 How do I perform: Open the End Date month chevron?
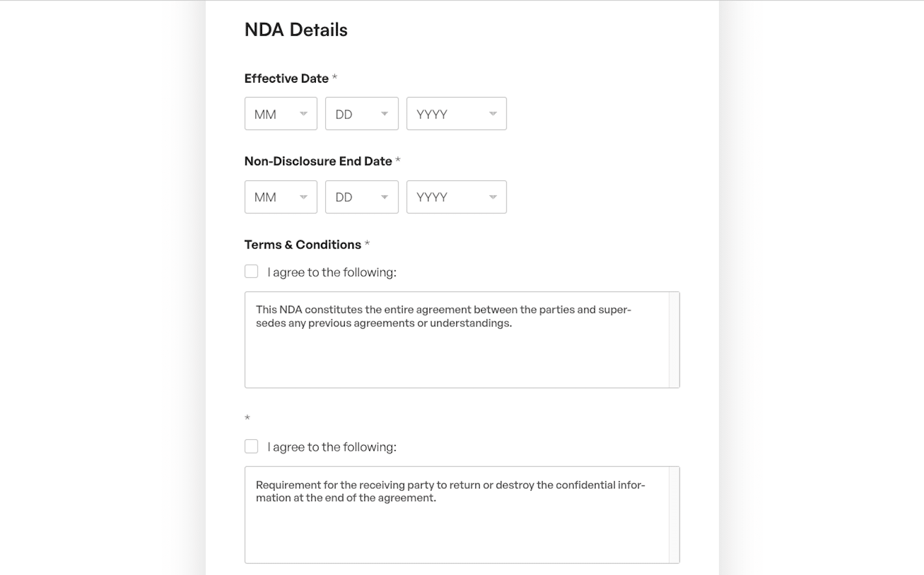[x=305, y=197]
